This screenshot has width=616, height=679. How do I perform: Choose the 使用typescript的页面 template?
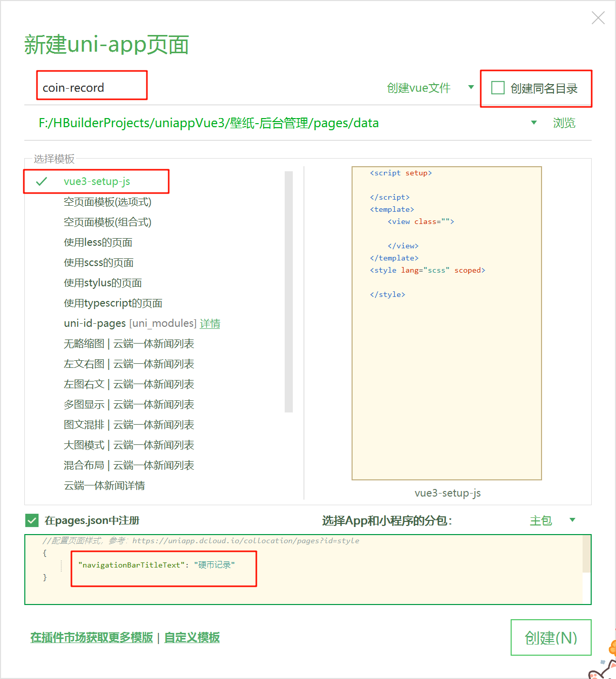coord(113,303)
